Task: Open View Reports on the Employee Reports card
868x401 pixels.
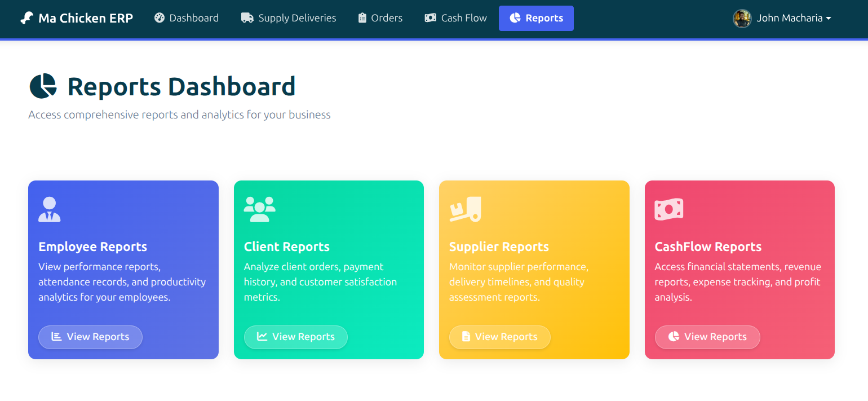Action: (90, 337)
